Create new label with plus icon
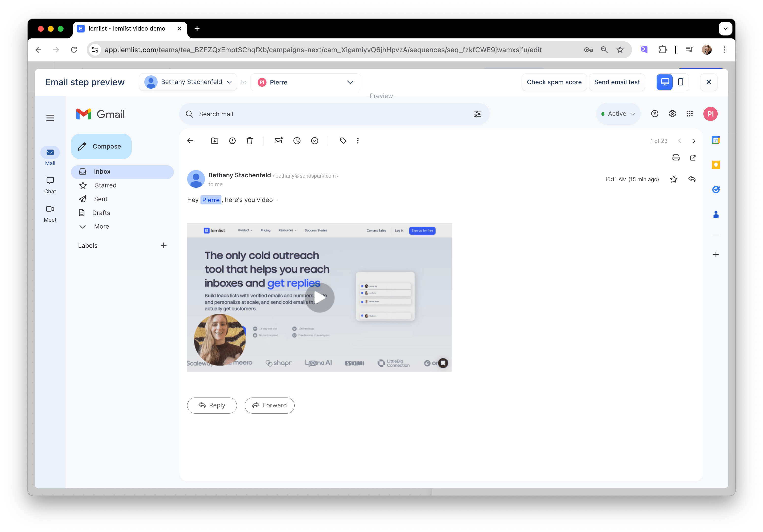The width and height of the screenshot is (763, 532). 164,245
